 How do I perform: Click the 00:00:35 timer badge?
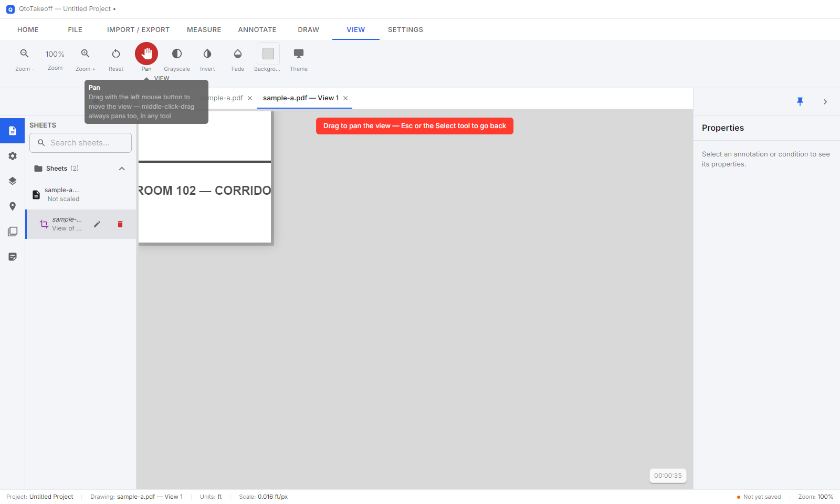pyautogui.click(x=668, y=476)
